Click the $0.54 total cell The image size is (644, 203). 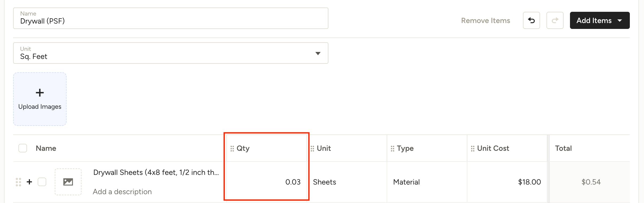590,182
